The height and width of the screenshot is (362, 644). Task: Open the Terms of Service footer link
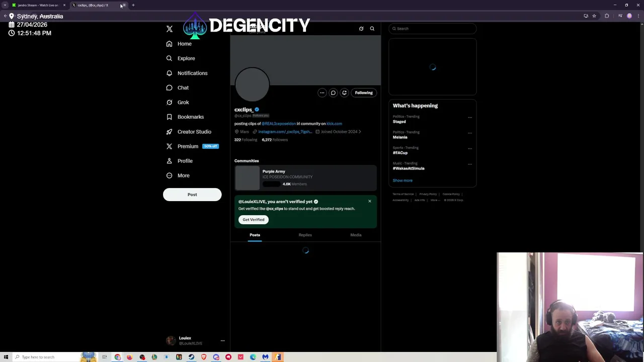click(x=403, y=194)
